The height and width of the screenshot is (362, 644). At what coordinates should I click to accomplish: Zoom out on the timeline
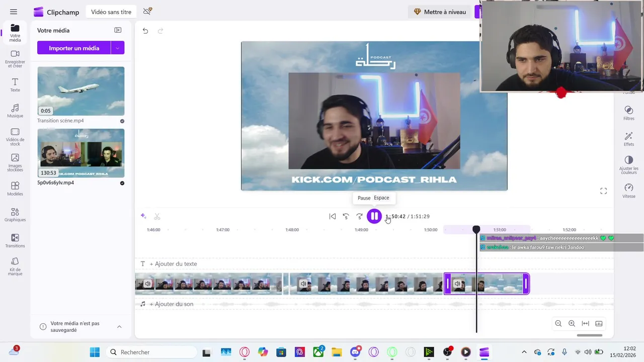[x=558, y=323]
